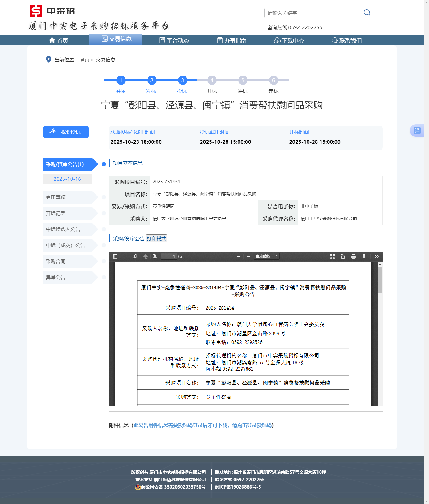
Task: Click the 打印模式 button
Action: click(x=157, y=238)
